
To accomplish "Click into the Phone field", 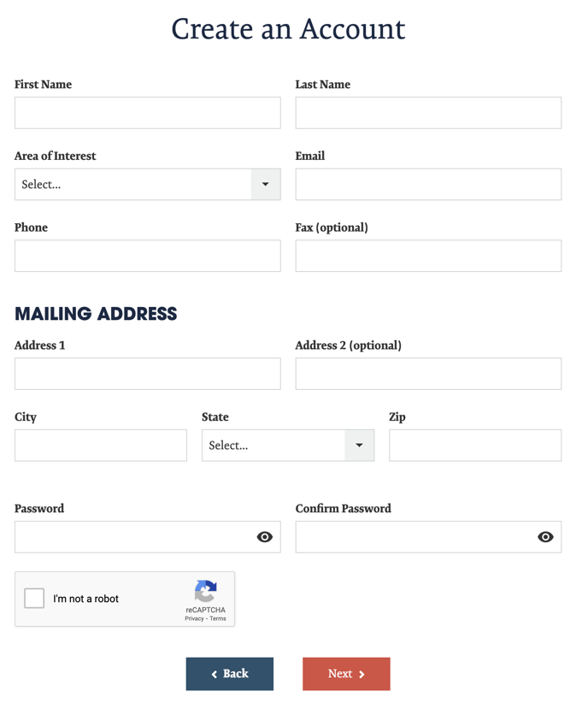I will (x=148, y=256).
